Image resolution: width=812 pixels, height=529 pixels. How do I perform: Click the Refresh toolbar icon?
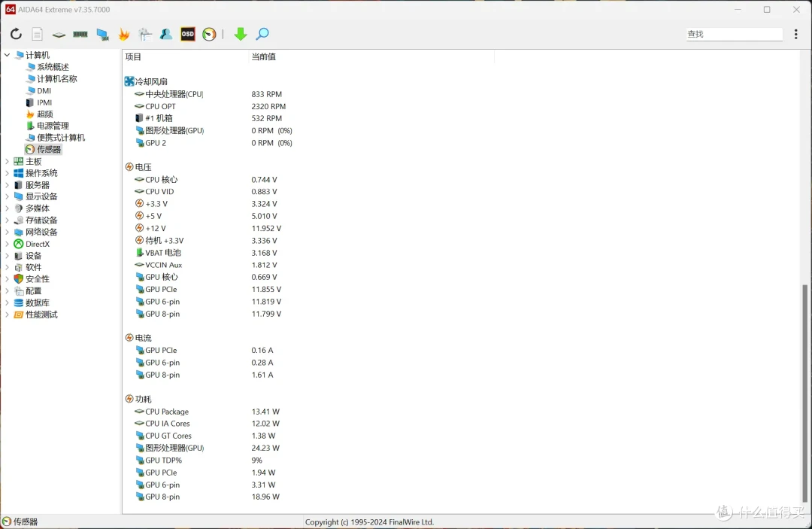click(16, 34)
